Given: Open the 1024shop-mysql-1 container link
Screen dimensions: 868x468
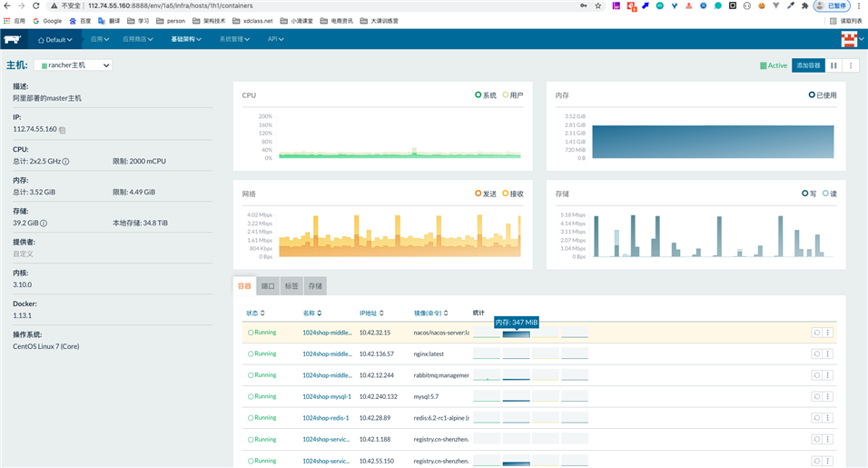Looking at the screenshot, I should [327, 396].
